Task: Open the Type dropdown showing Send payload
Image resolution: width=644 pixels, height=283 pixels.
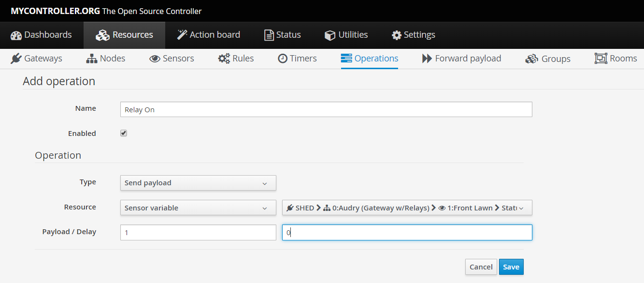Action: coord(198,183)
